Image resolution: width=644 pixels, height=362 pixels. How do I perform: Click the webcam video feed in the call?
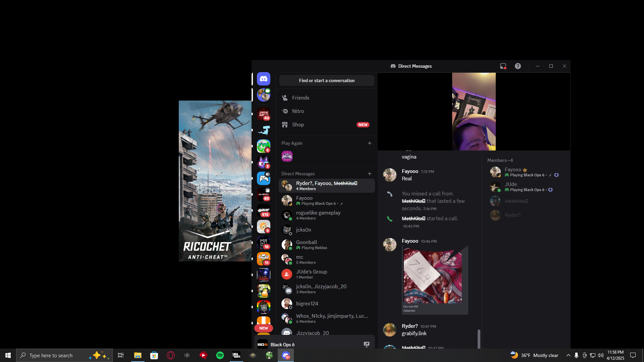(474, 112)
